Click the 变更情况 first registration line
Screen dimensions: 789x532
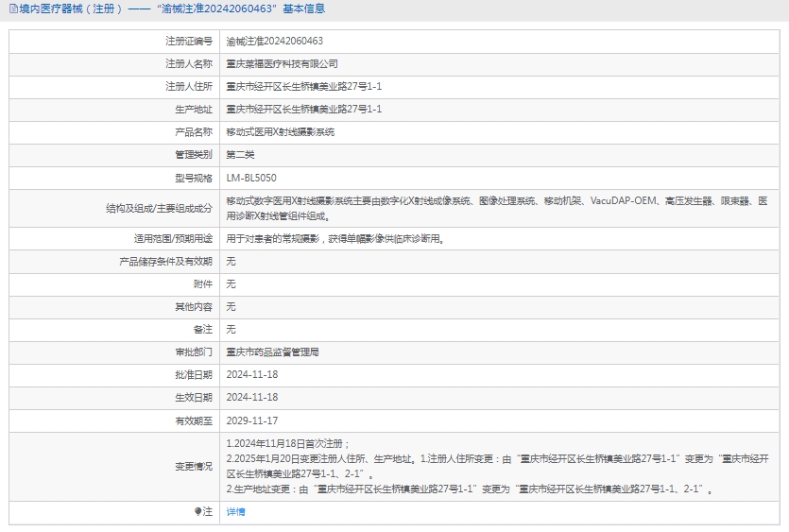(x=288, y=443)
